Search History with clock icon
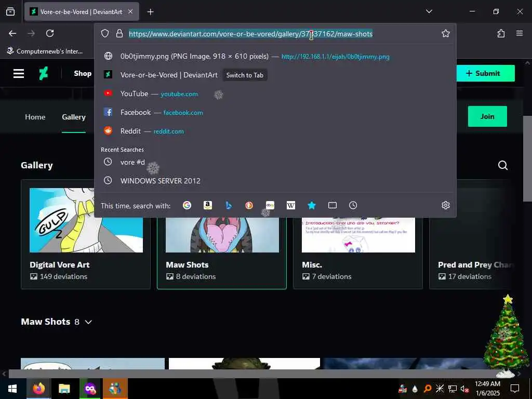 (x=353, y=205)
